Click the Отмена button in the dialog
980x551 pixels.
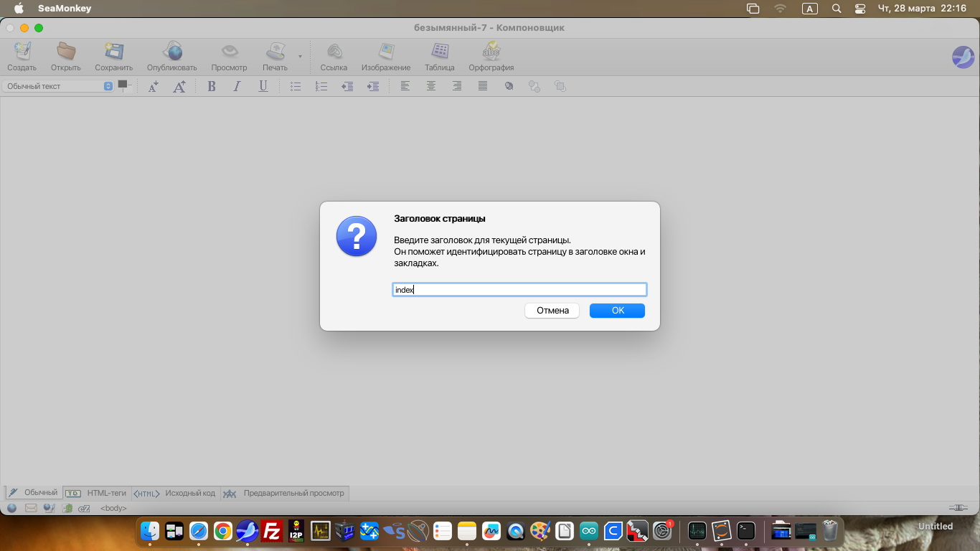coord(552,311)
